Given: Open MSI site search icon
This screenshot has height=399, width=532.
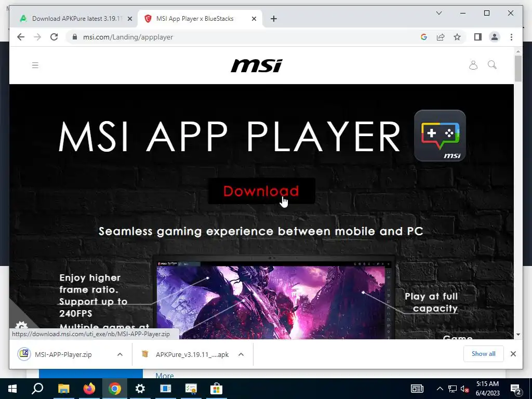Looking at the screenshot, I should pos(493,65).
